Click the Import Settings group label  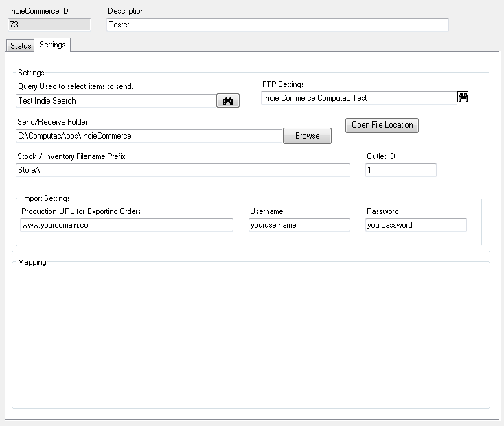[x=46, y=198]
